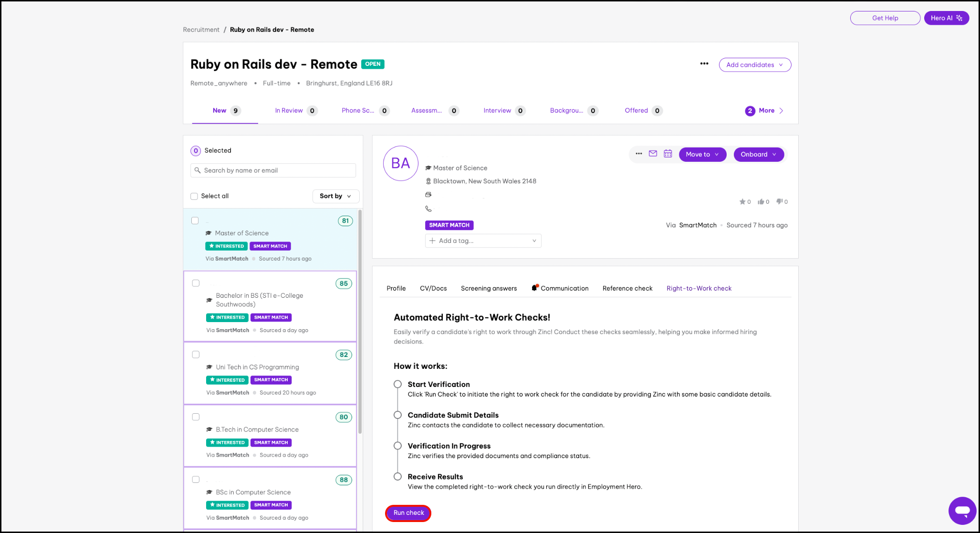Viewport: 980px width, 533px height.
Task: Click the thumbs down icon
Action: click(x=779, y=202)
